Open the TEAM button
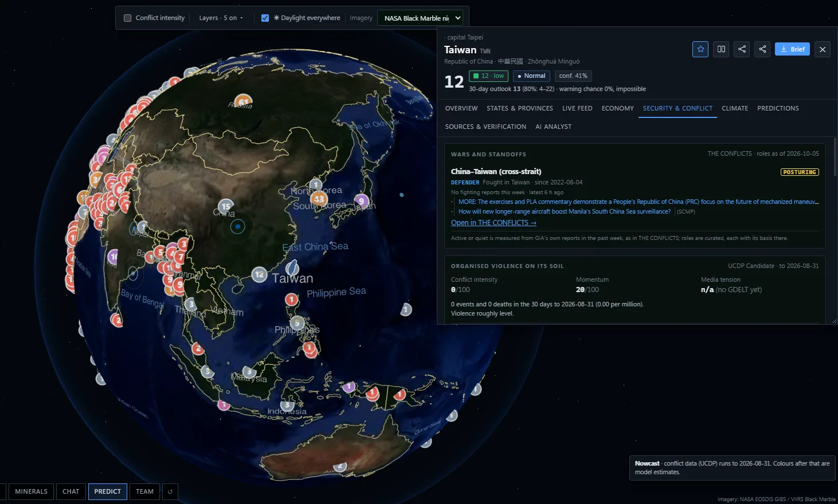Screen dimensions: 838x504 click(144, 491)
